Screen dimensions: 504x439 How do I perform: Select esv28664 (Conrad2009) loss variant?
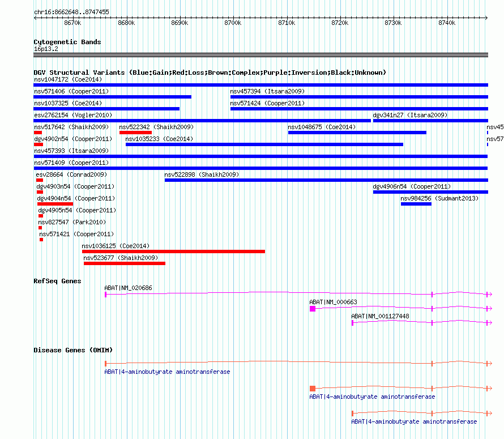coord(40,180)
